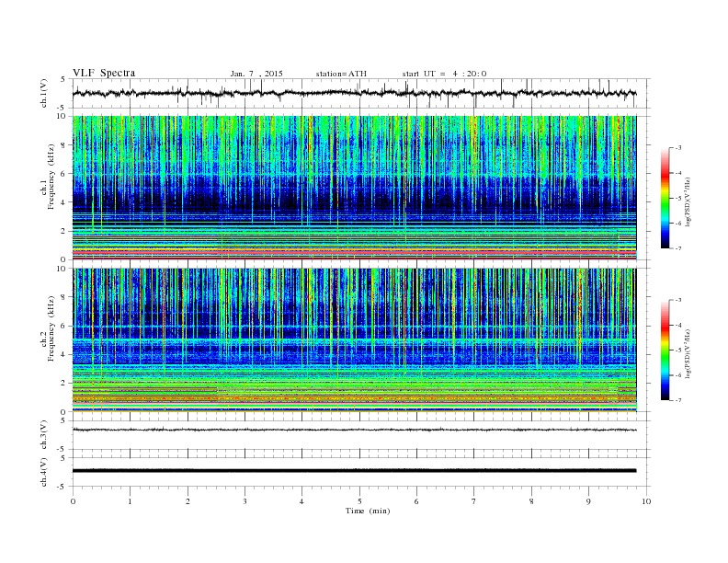Image resolution: width=728 pixels, height=563 pixels.
Task: Click inside the ch.2 spectrogram panel
Action: click(x=354, y=339)
